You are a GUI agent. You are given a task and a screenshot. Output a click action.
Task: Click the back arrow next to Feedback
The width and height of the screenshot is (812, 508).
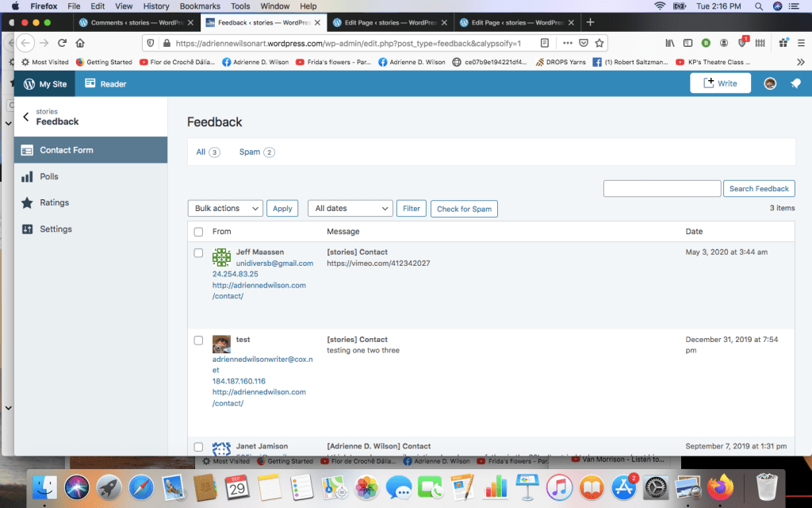25,117
